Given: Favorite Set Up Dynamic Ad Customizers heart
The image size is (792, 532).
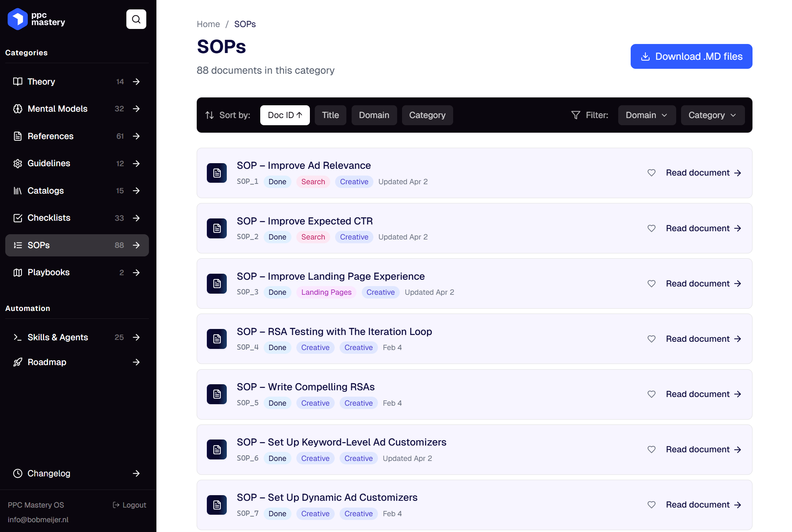Looking at the screenshot, I should (x=651, y=505).
